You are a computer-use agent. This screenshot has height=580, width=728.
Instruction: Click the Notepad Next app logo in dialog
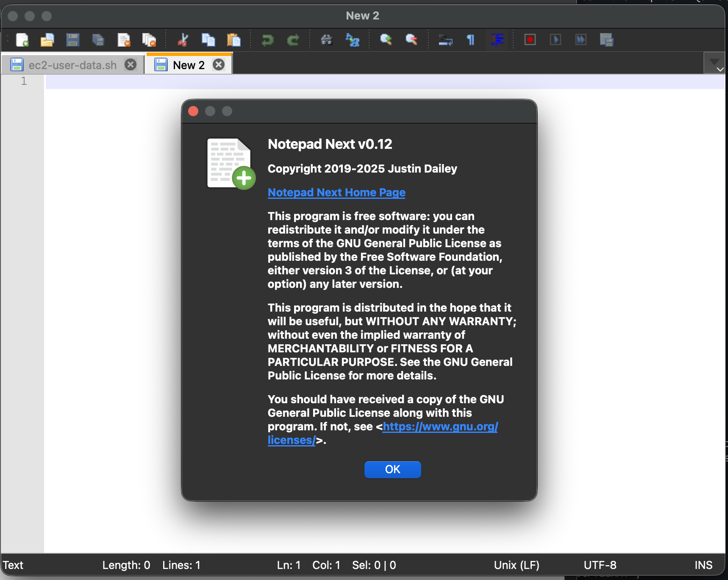231,164
